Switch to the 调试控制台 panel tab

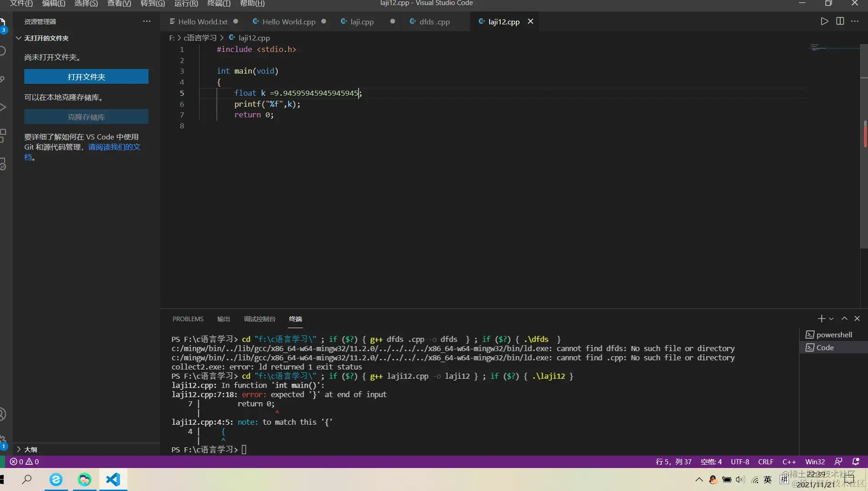(259, 319)
